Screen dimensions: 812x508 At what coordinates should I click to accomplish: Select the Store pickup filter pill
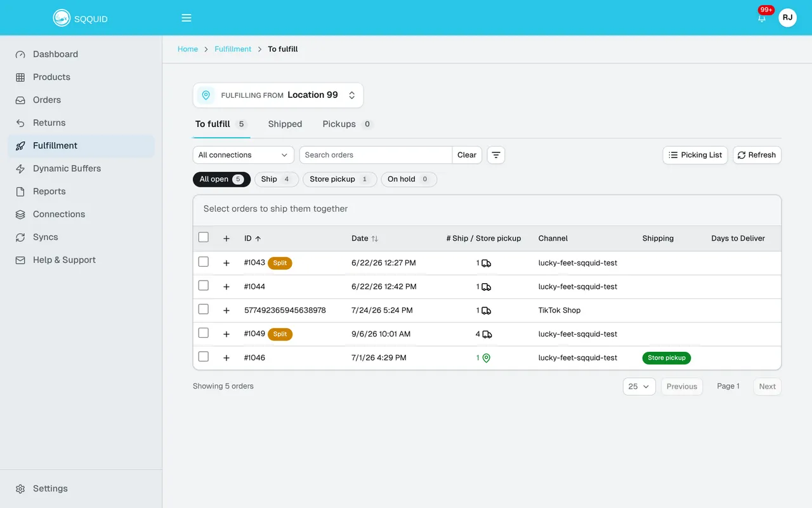(339, 179)
